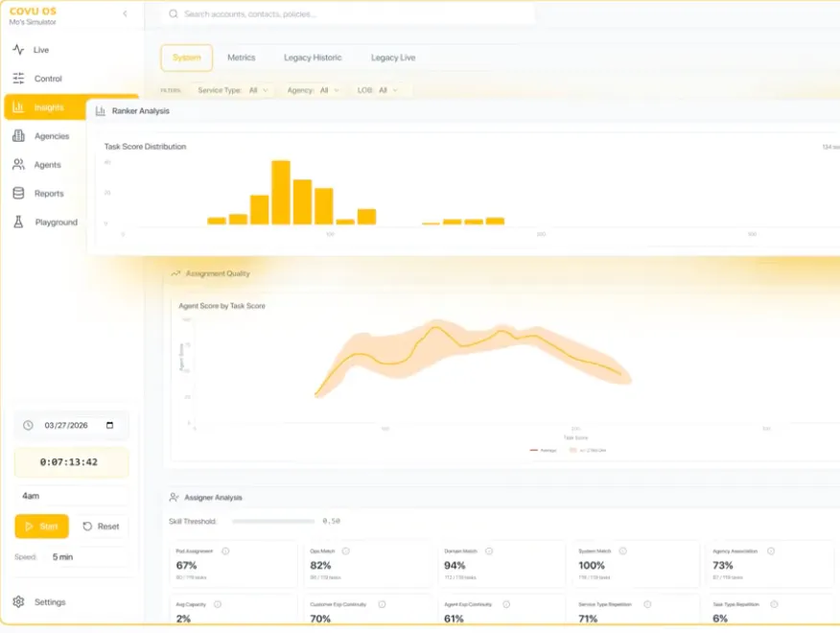This screenshot has width=840, height=633.
Task: Open Playground from the sidebar
Action: click(x=57, y=222)
